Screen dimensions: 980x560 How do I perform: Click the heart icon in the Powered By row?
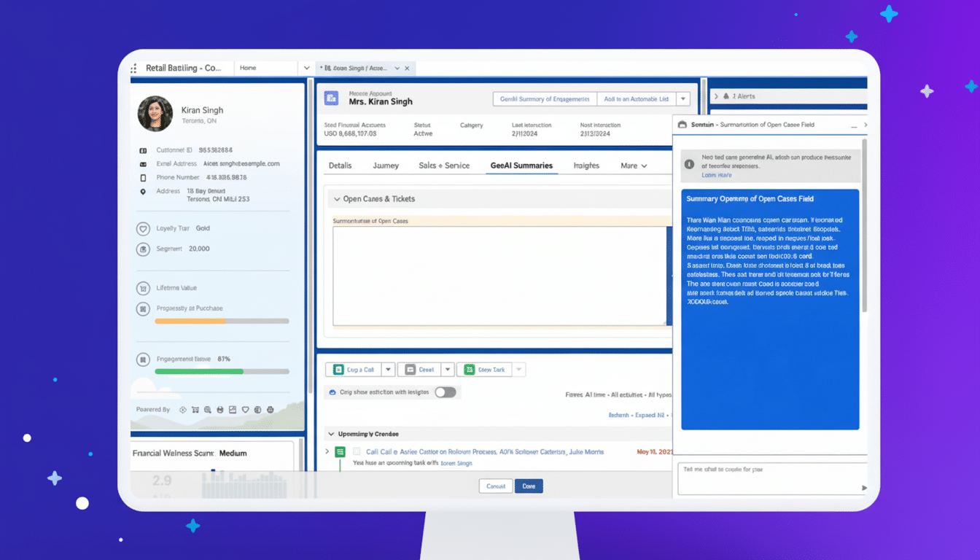(245, 410)
